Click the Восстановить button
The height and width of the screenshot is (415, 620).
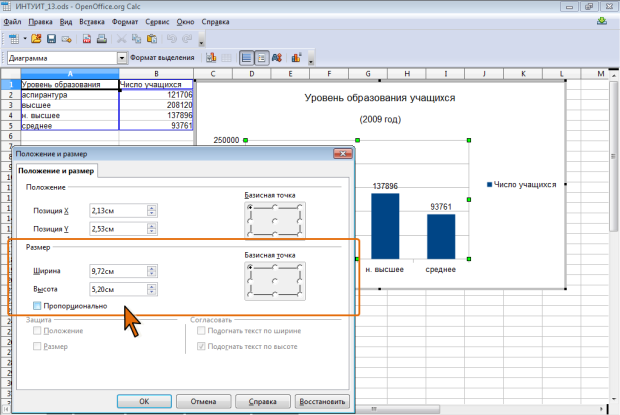point(320,401)
